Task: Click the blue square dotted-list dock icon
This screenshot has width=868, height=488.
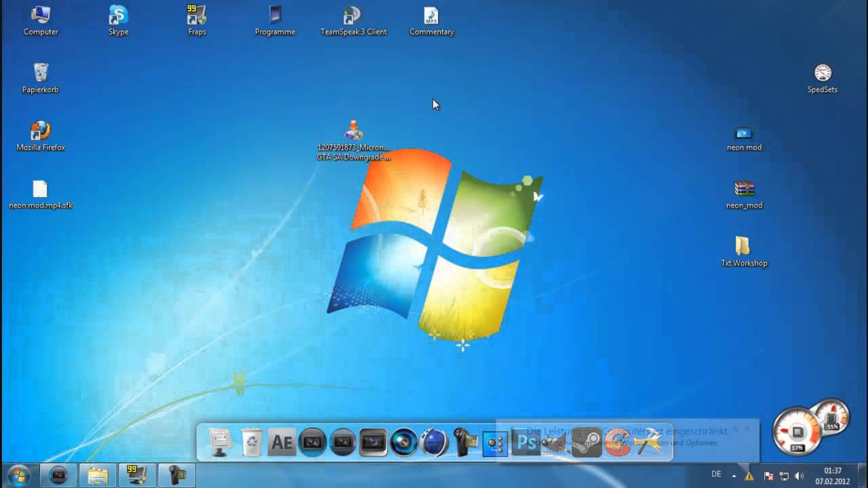Action: tap(495, 443)
